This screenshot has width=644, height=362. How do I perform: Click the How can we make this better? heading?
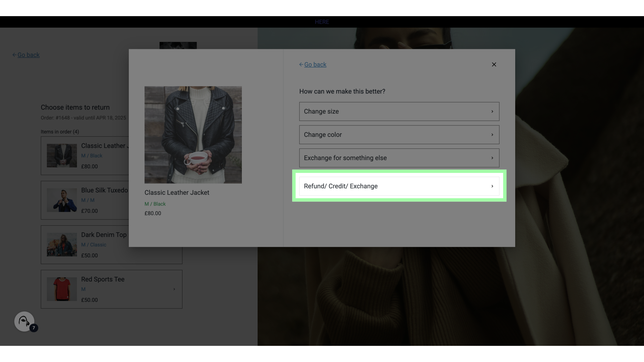click(342, 91)
